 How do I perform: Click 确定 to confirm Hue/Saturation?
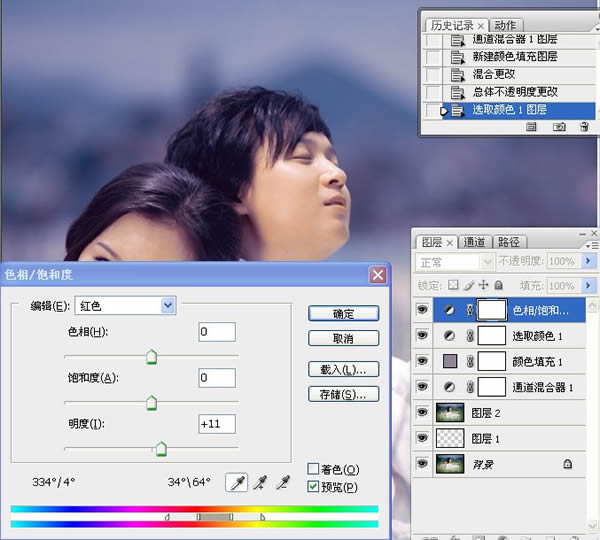click(x=343, y=313)
